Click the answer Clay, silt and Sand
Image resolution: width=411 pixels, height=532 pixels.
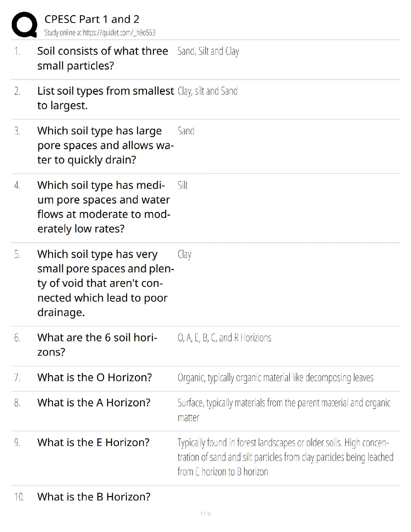(208, 91)
